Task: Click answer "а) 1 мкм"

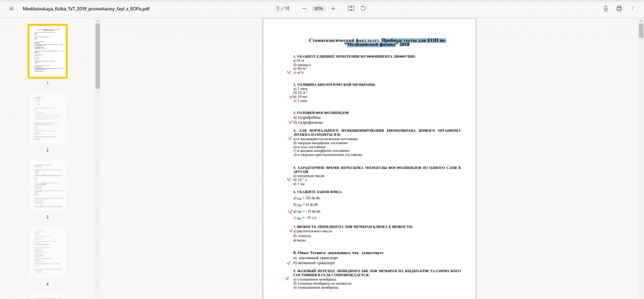Action: 300,89
